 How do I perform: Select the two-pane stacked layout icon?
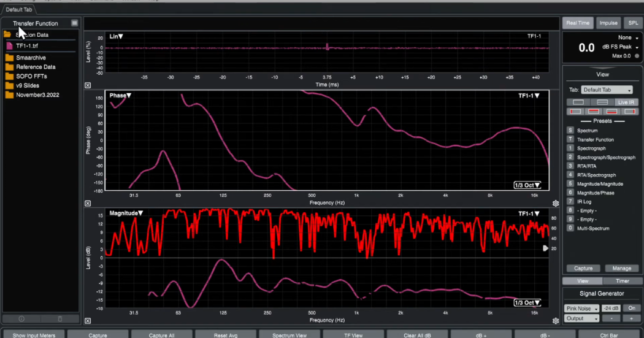tap(602, 102)
